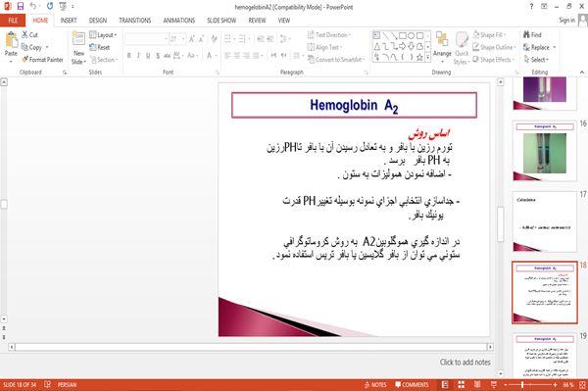Image resolution: width=588 pixels, height=391 pixels.
Task: Decrease font size with the small A icon
Action: point(201,39)
